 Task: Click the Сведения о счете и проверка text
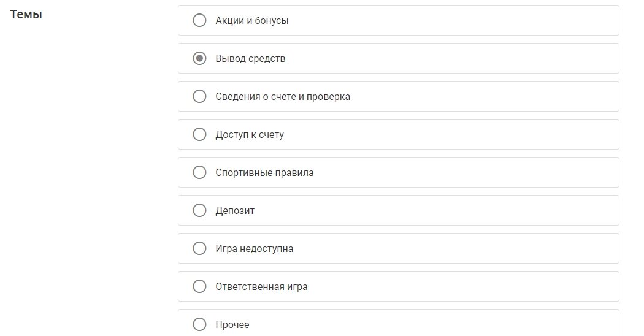click(283, 97)
